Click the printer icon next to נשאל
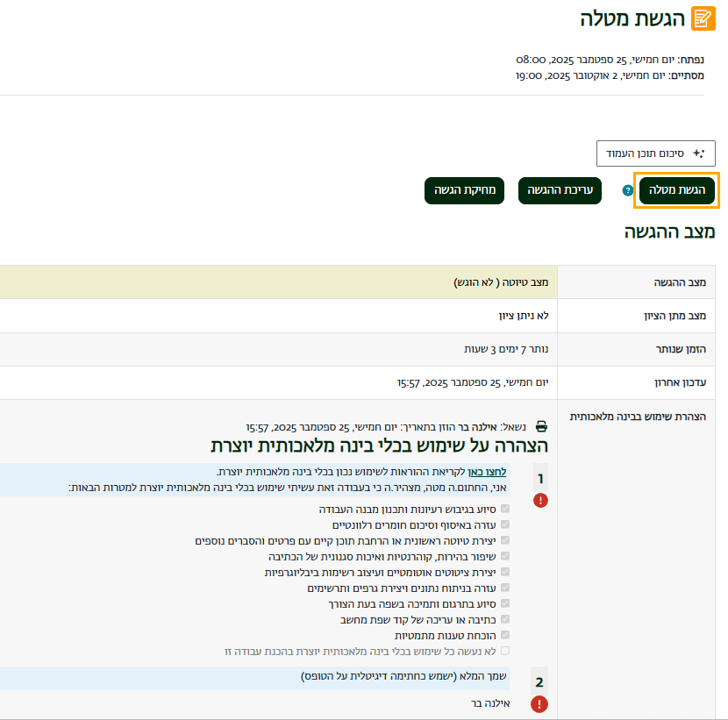 (x=541, y=427)
